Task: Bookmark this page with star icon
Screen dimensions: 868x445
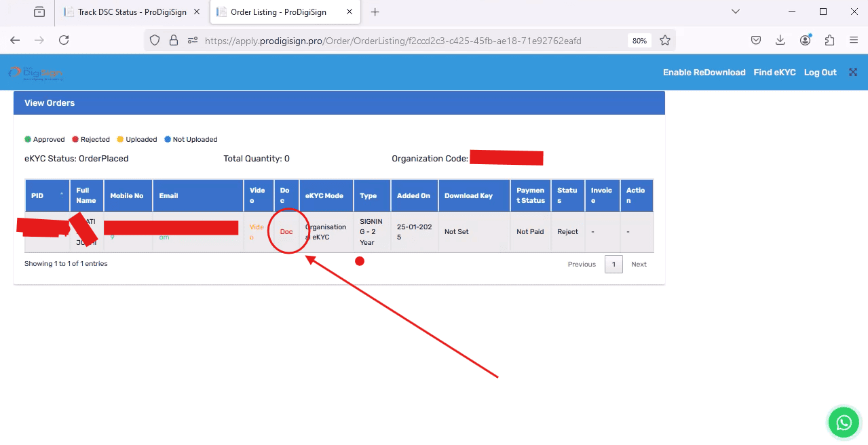Action: point(665,41)
